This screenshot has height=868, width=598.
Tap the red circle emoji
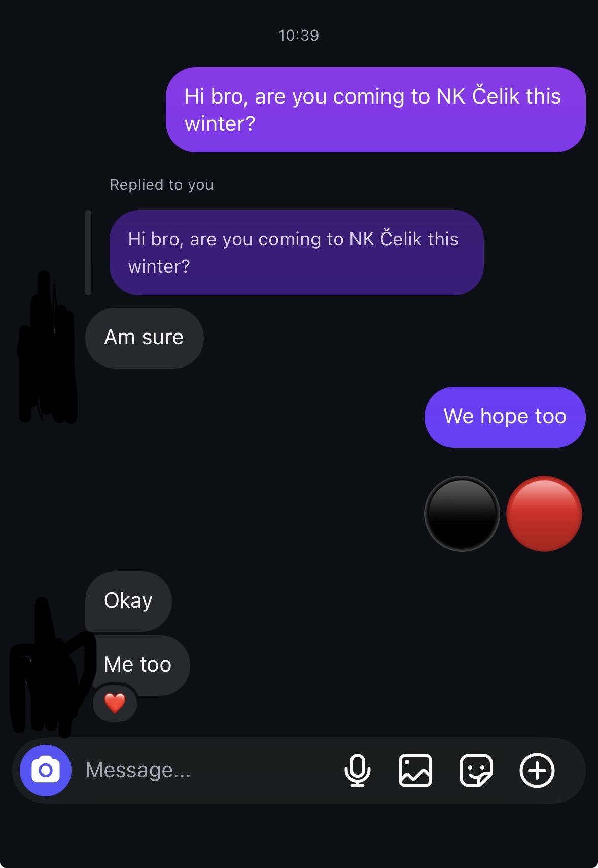(544, 514)
